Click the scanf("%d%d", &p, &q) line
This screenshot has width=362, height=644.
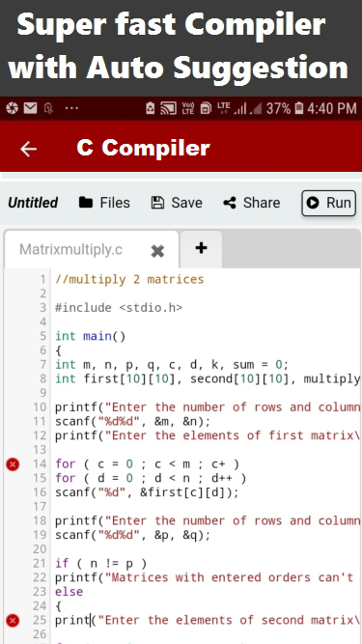pos(132,535)
